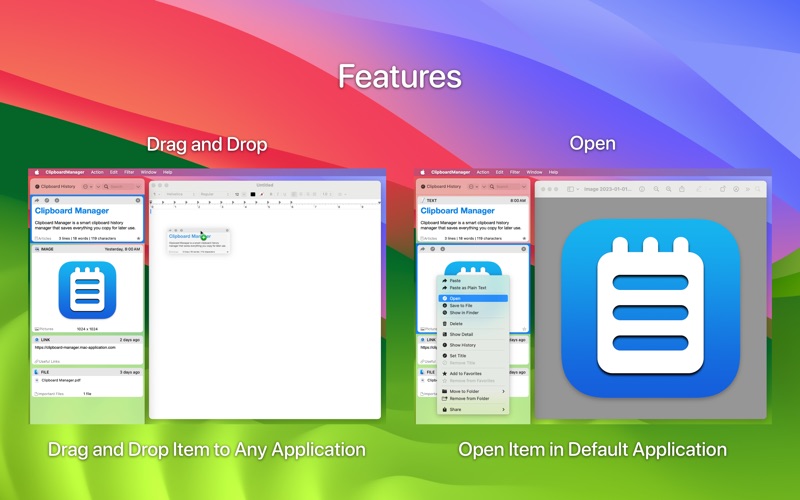Click Clipboard History title in Drag and Drop screenshot
The height and width of the screenshot is (500, 800).
[x=55, y=187]
